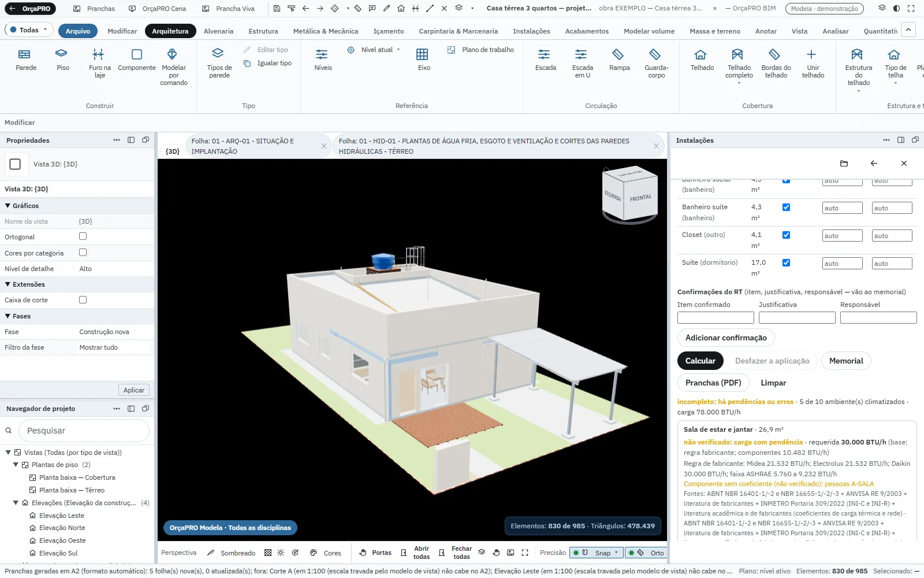
Task: Click the Aplicar button in Propriedades
Action: point(134,390)
